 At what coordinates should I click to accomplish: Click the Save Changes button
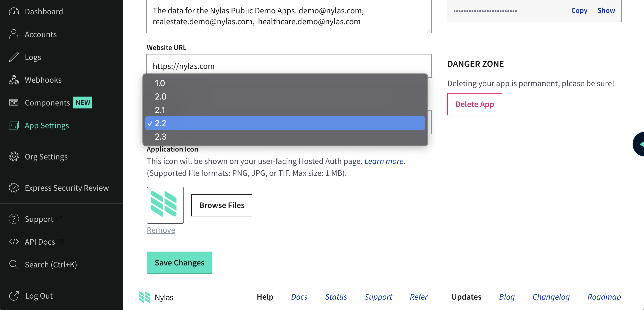[179, 262]
